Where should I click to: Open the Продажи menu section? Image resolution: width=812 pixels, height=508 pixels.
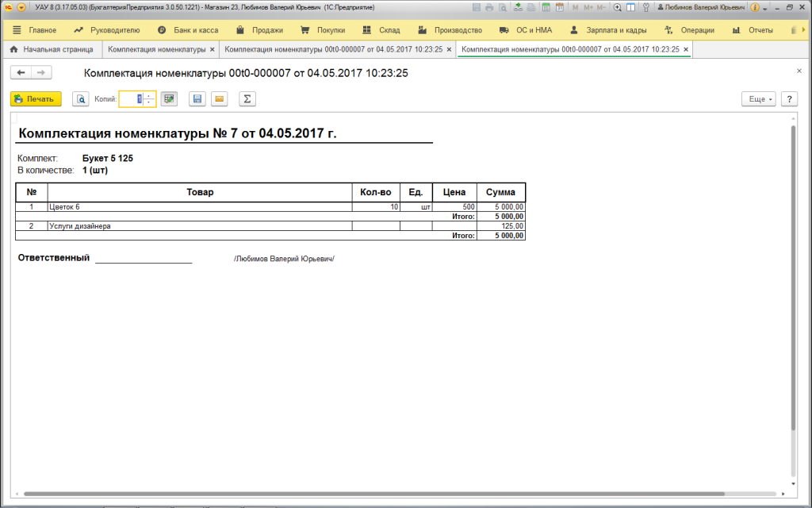click(x=259, y=30)
